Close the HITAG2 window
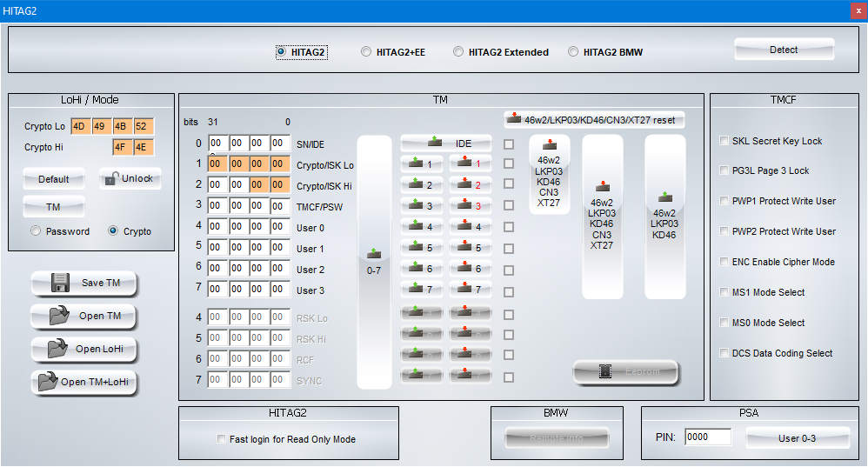 click(x=858, y=11)
